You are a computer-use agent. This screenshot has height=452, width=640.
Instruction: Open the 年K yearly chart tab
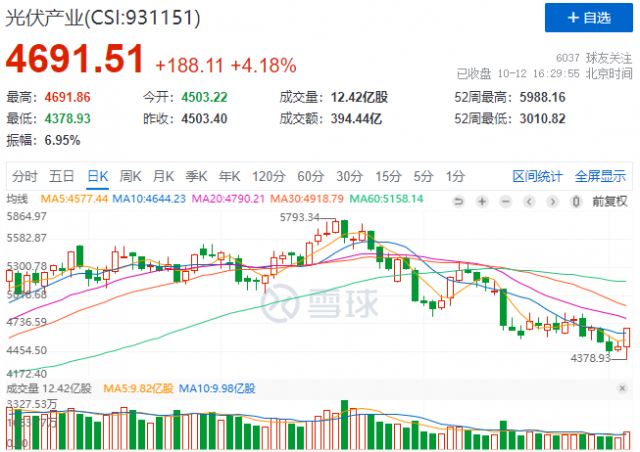click(231, 176)
